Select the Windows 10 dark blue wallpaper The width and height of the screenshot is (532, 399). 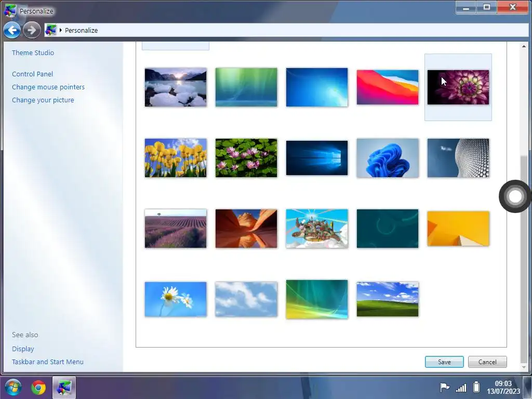click(x=316, y=158)
